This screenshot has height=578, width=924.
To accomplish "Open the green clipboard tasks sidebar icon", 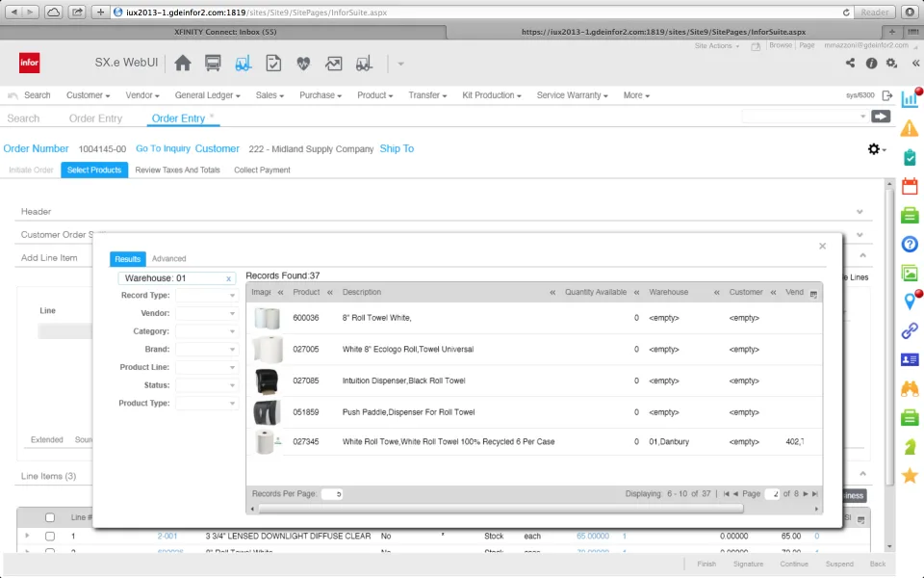I will pos(910,157).
